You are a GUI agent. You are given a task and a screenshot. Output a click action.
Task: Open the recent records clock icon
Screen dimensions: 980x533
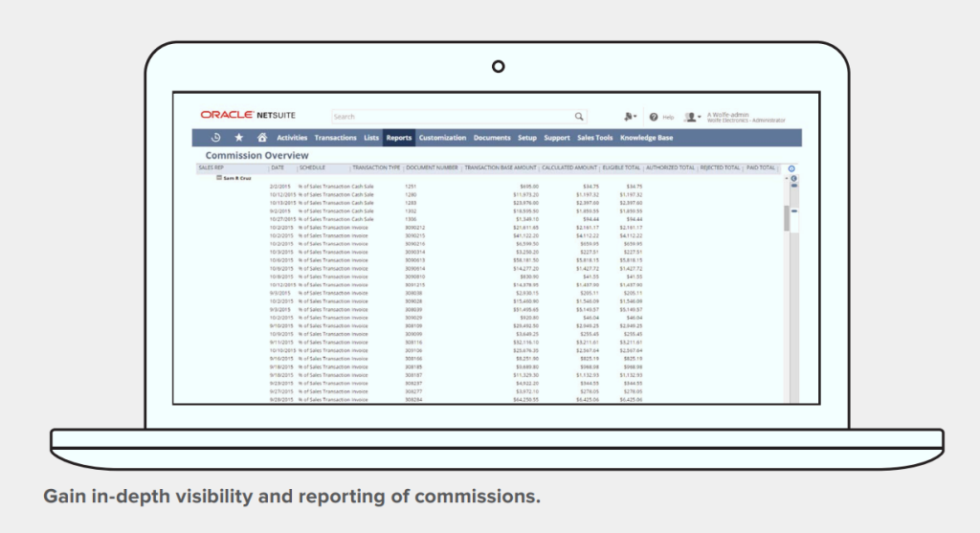coord(215,138)
